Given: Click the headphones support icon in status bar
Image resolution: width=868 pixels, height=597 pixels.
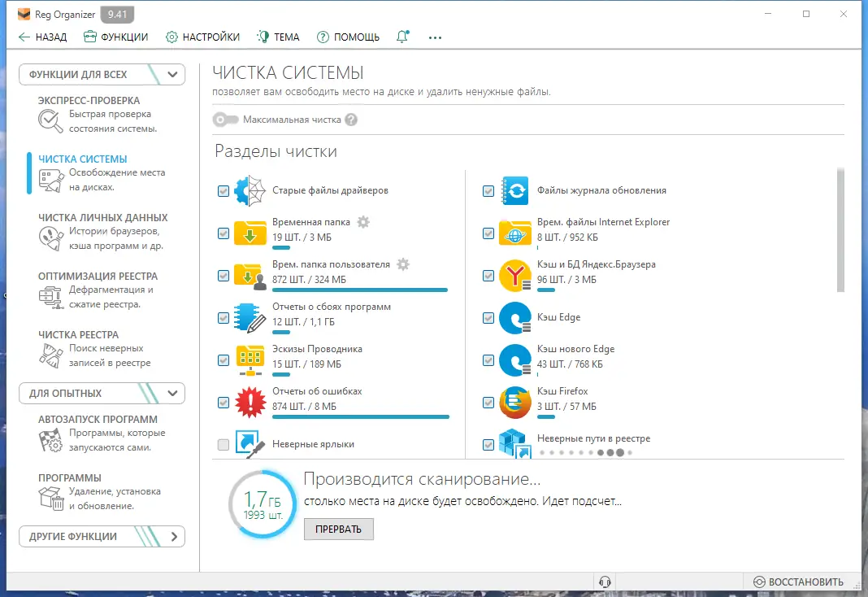Looking at the screenshot, I should tap(605, 582).
